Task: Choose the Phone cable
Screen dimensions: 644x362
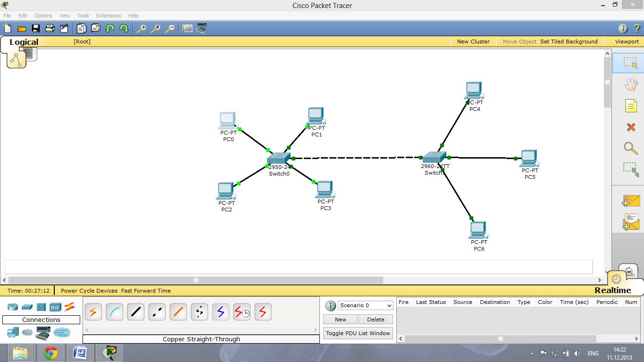Action: tap(199, 312)
